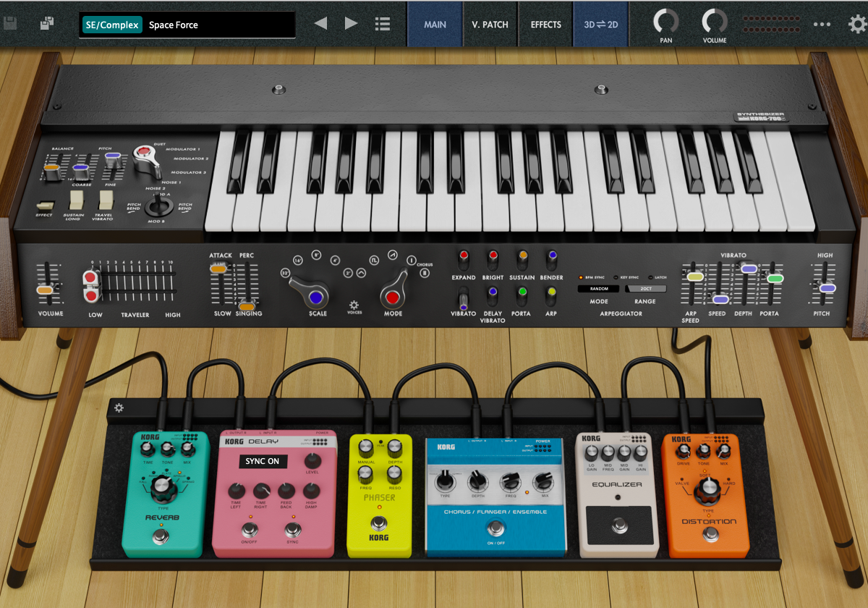
Task: Toggle the BRIGHT rocker switch
Action: tap(493, 260)
